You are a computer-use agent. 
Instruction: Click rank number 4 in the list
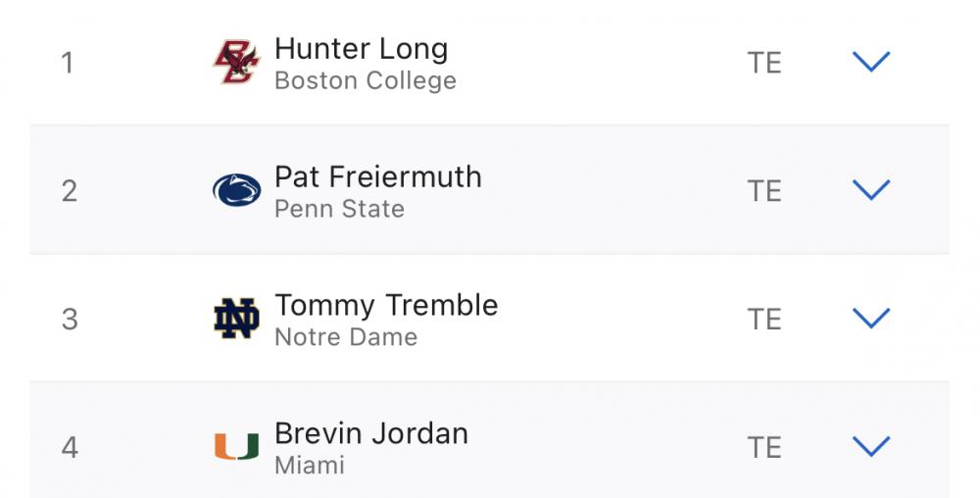pos(70,448)
